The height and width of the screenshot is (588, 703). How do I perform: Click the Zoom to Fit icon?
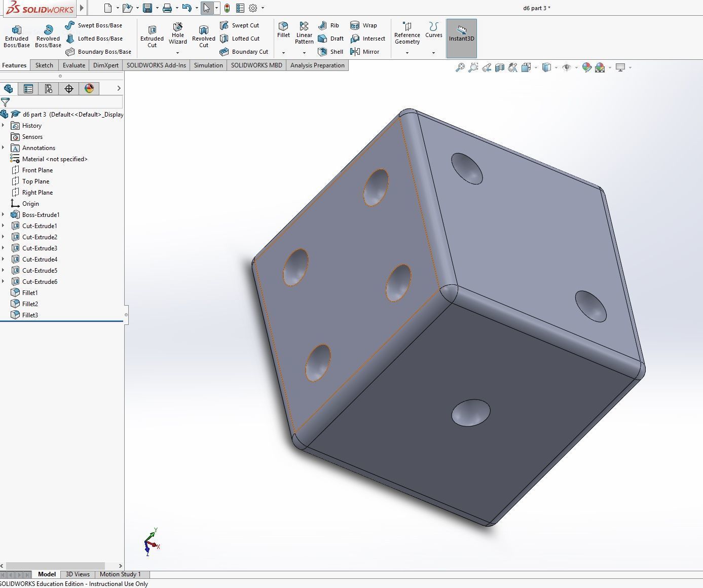click(459, 67)
